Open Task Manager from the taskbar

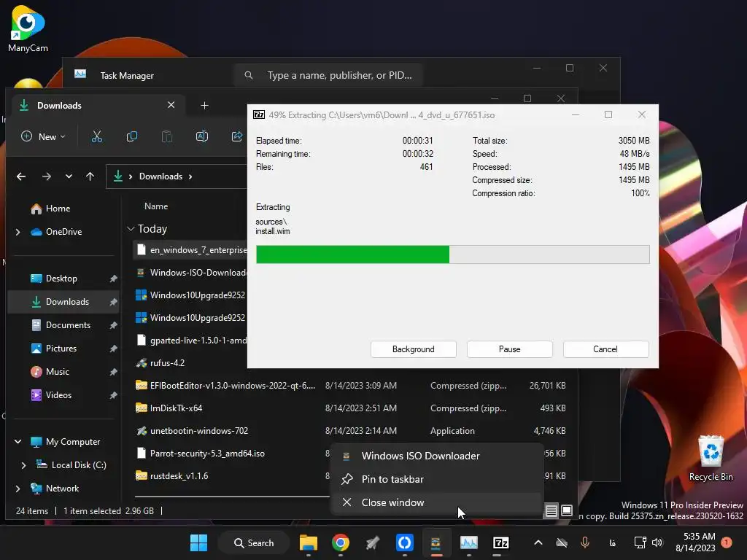click(468, 542)
